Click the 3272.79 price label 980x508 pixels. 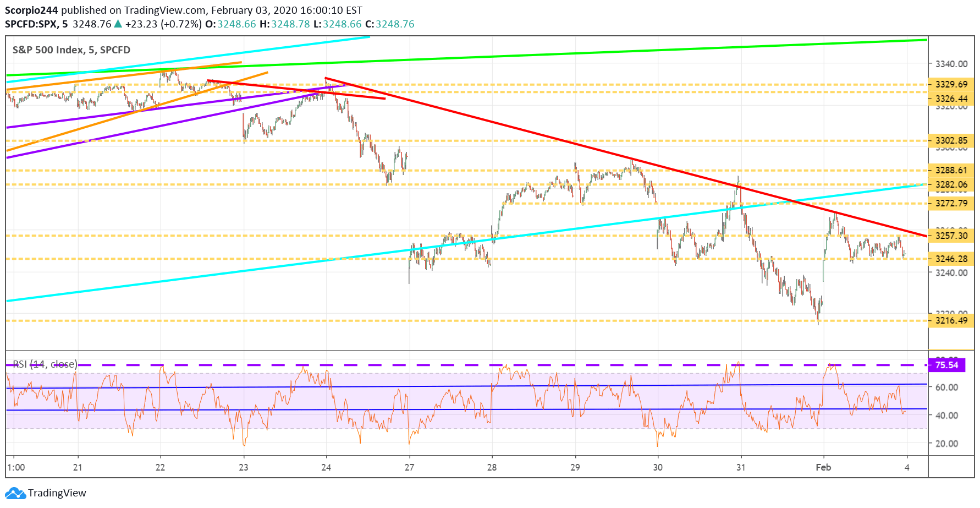[x=951, y=203]
